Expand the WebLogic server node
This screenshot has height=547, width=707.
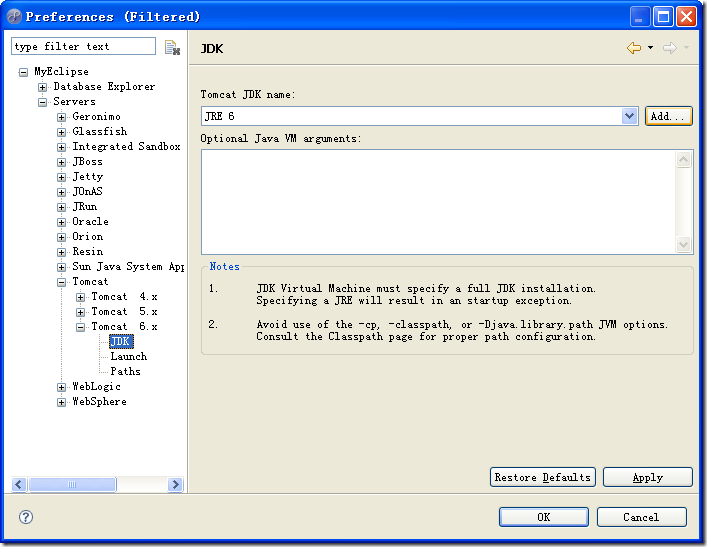[x=61, y=387]
